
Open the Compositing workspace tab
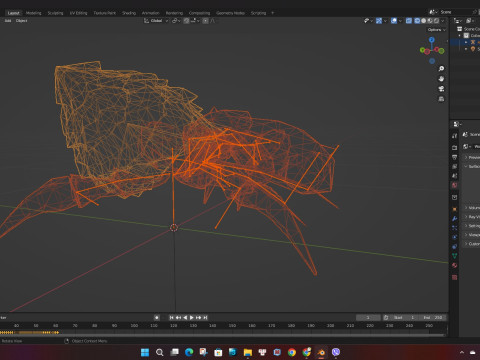pyautogui.click(x=199, y=13)
